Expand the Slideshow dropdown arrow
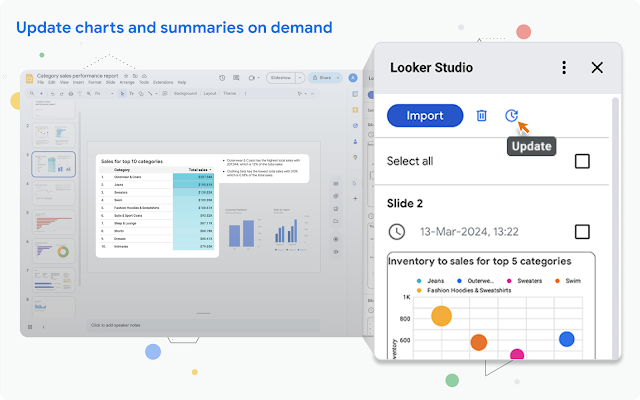This screenshot has height=400, width=640. [x=300, y=78]
